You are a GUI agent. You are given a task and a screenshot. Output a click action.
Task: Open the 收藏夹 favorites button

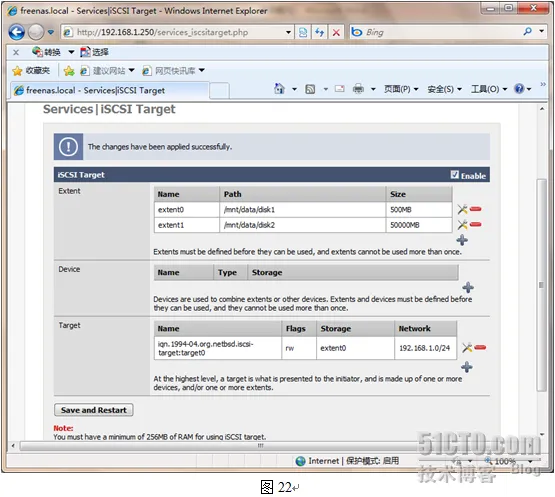click(x=31, y=70)
